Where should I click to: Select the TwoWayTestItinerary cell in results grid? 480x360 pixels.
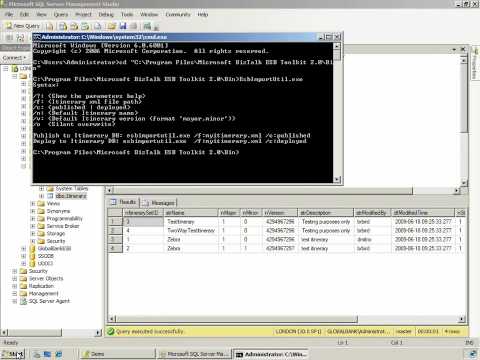[x=191, y=230]
